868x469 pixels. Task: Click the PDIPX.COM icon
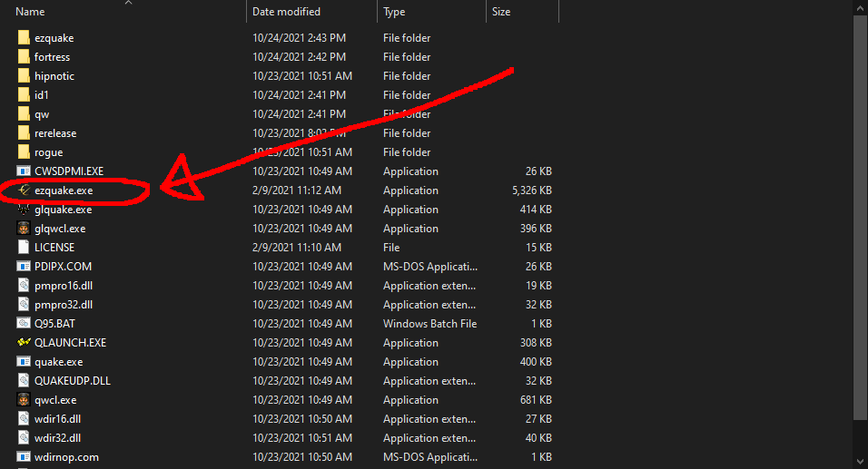click(24, 267)
